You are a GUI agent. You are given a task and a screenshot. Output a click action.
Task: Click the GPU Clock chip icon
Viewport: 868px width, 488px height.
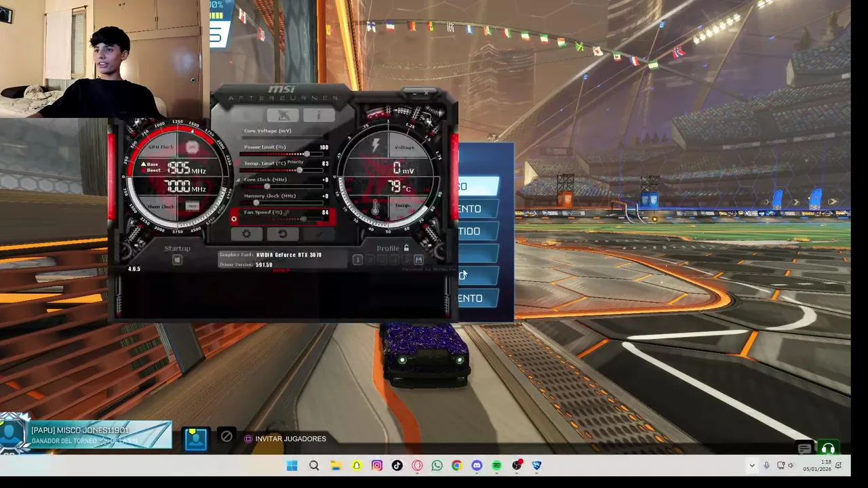click(x=192, y=147)
